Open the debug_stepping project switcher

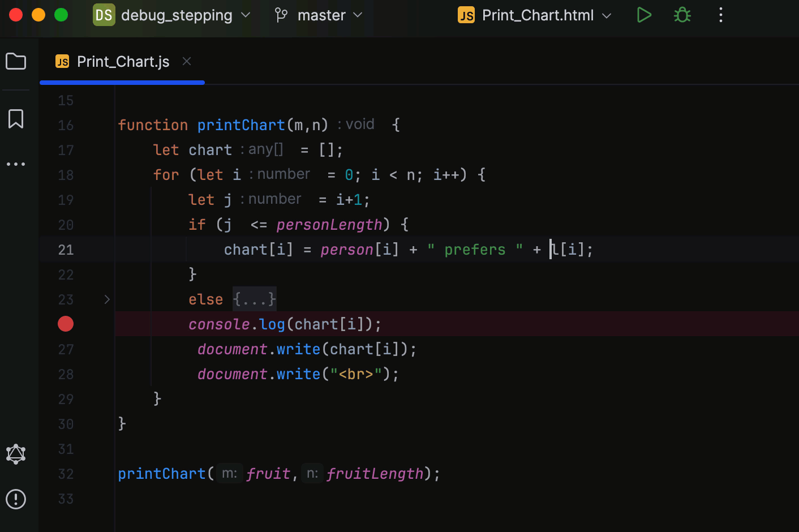coord(170,15)
